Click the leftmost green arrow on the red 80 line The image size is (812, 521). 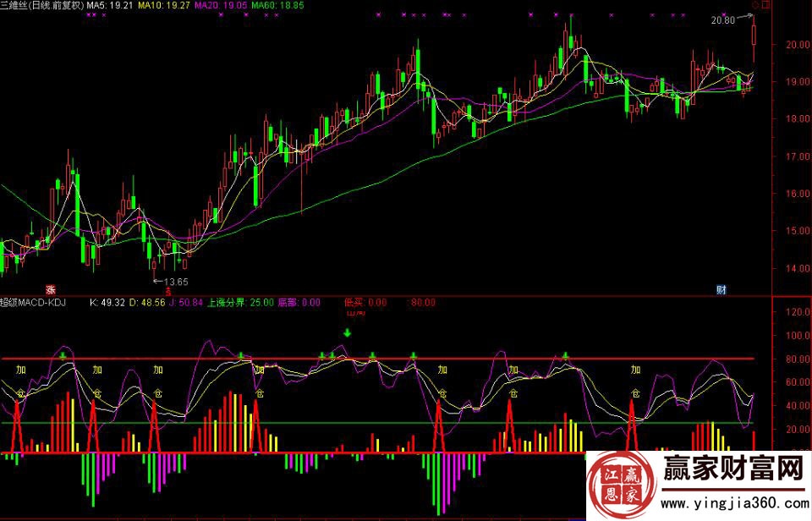click(x=63, y=356)
